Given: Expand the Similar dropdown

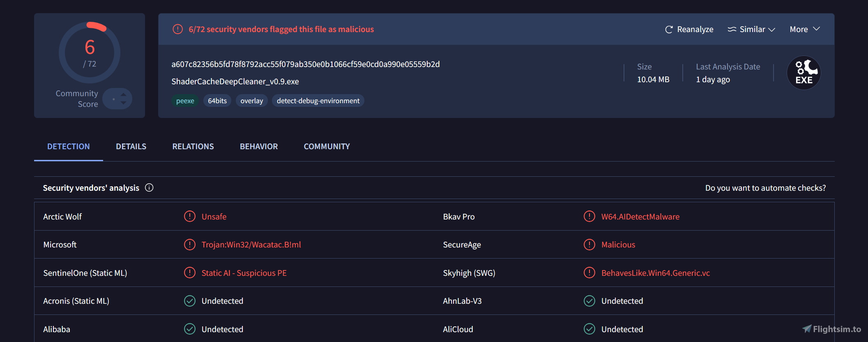Looking at the screenshot, I should pyautogui.click(x=751, y=30).
